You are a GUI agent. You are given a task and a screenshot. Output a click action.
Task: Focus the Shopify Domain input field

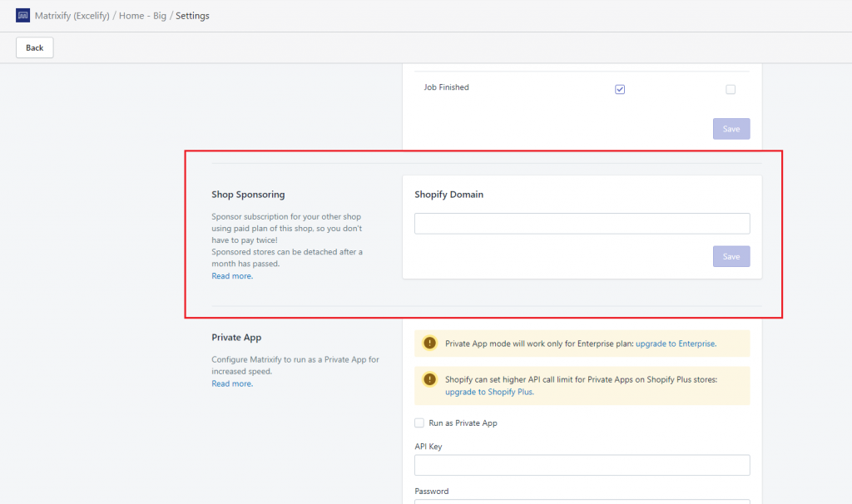(x=582, y=223)
